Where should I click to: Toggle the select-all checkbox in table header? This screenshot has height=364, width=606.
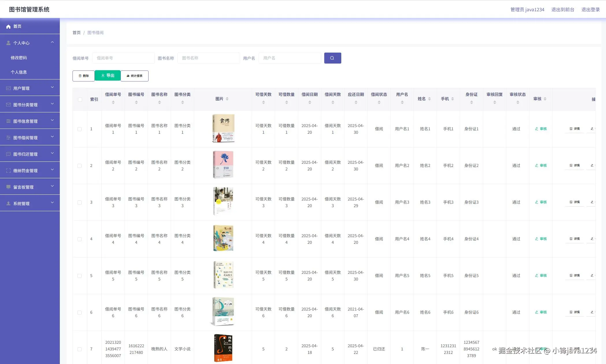click(x=80, y=100)
